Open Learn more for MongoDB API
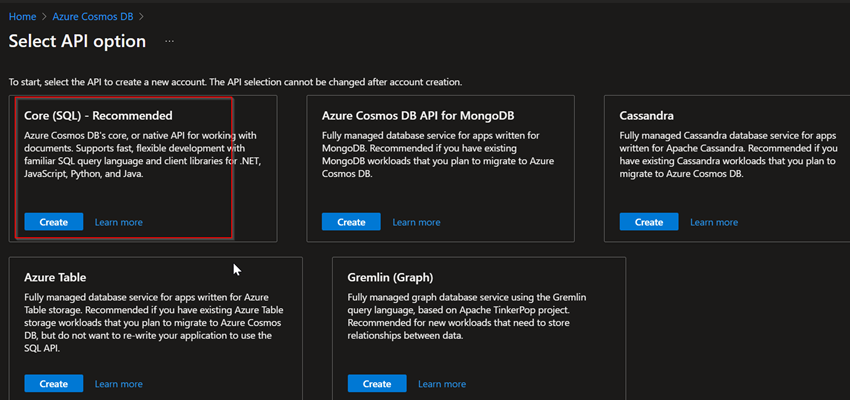The image size is (850, 400). [416, 222]
